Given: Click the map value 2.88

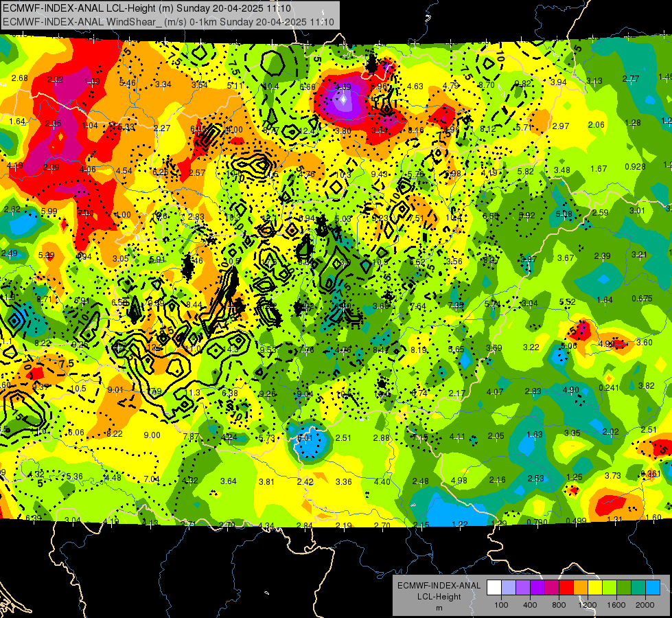Looking at the screenshot, I should coord(382,437).
